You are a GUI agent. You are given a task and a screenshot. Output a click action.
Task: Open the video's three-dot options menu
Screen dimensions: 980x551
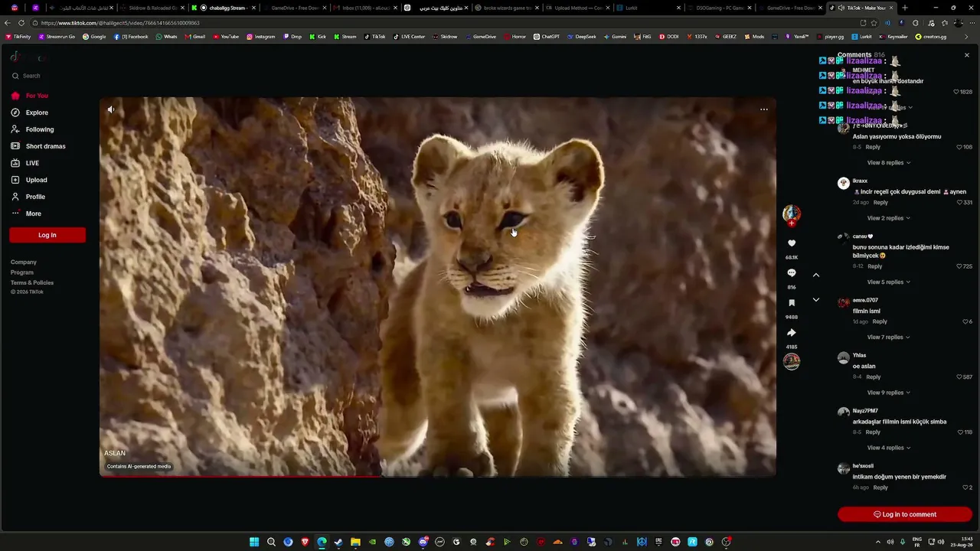(x=763, y=109)
